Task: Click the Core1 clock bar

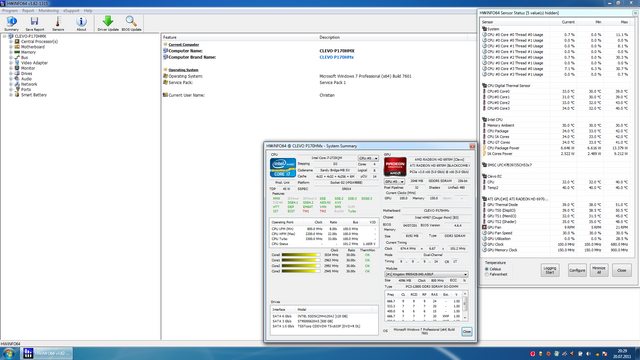Action: (x=300, y=260)
